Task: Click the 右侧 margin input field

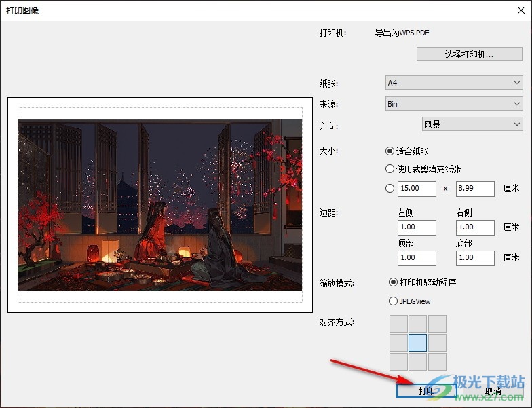Action: [x=475, y=227]
